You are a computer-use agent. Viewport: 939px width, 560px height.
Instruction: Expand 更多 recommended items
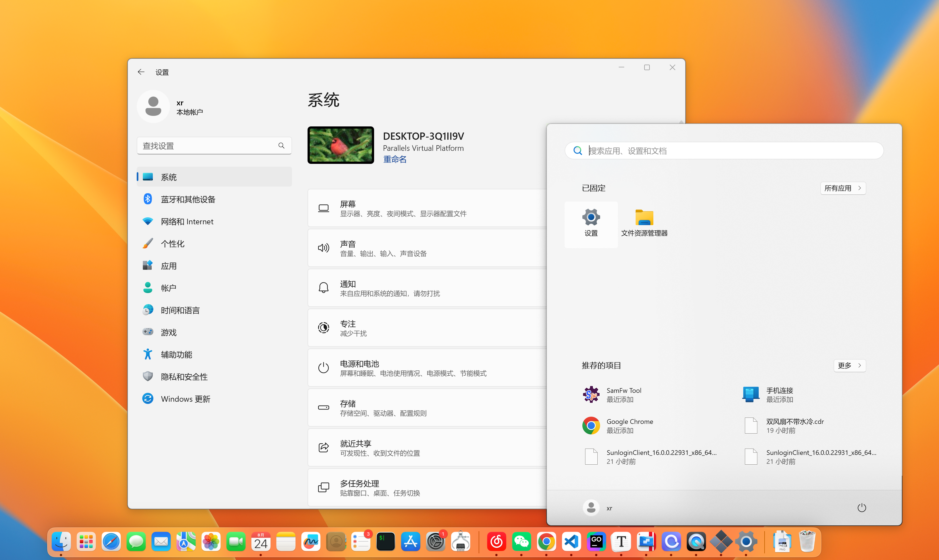click(x=849, y=365)
